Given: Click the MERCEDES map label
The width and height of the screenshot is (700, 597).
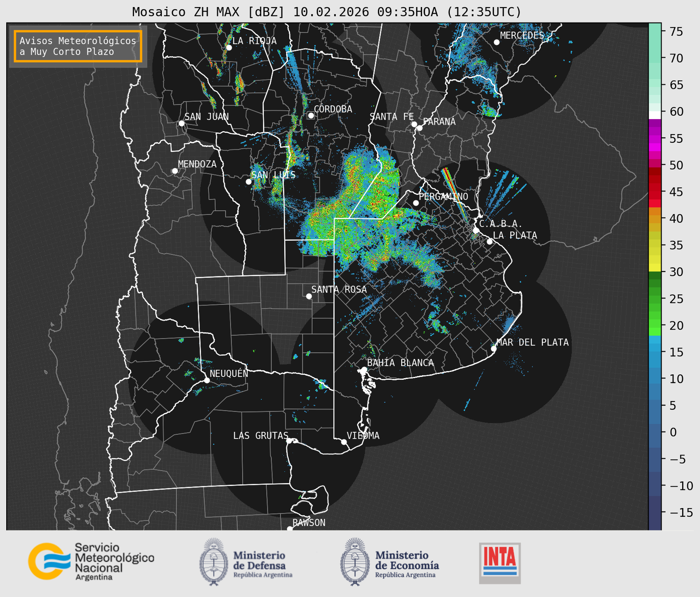Looking at the screenshot, I should (x=522, y=36).
